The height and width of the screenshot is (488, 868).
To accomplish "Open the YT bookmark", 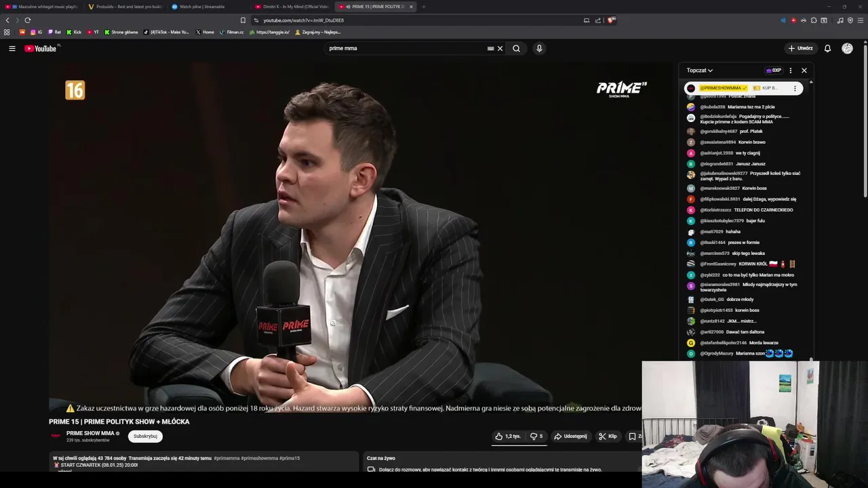I will coord(93,32).
